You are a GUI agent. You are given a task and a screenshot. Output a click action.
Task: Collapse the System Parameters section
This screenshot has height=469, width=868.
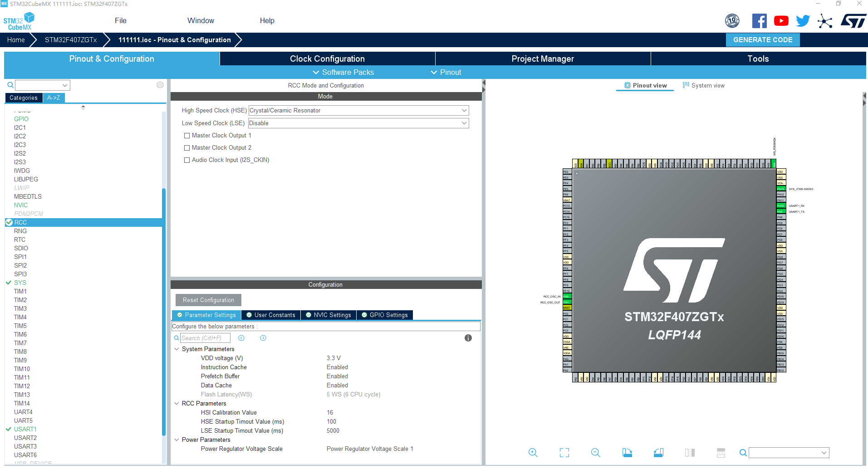[177, 349]
